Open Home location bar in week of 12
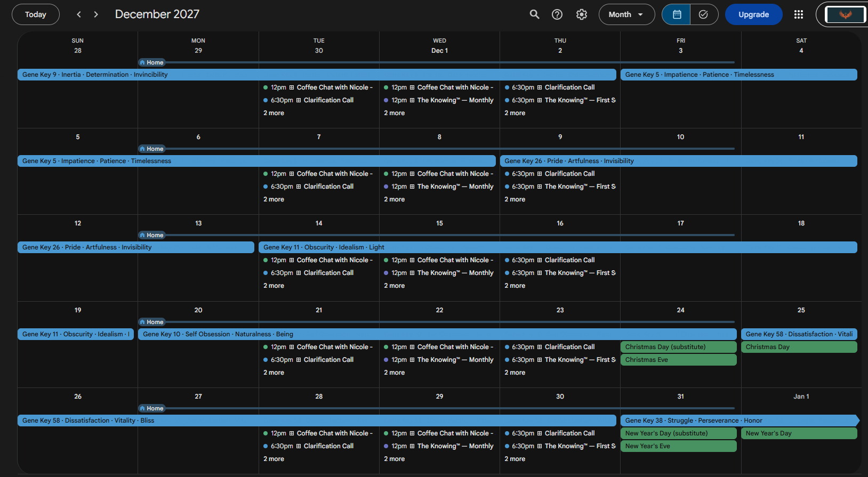Viewport: 868px width, 477px height. [x=437, y=235]
